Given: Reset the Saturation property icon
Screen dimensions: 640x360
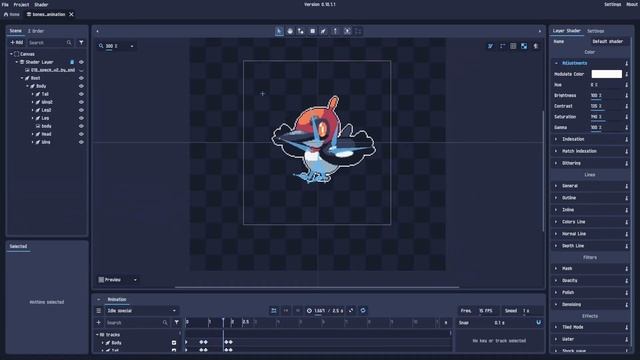Looking at the screenshot, I should 627,117.
